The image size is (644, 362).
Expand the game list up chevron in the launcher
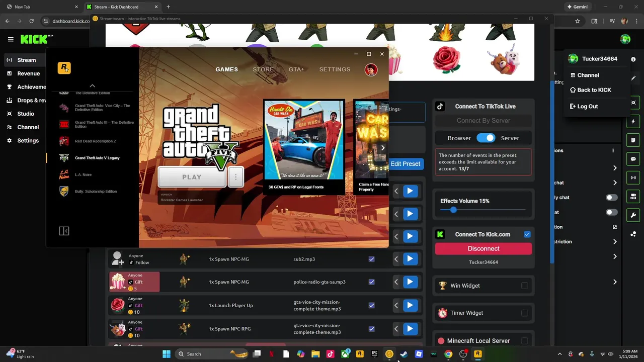[x=92, y=86]
